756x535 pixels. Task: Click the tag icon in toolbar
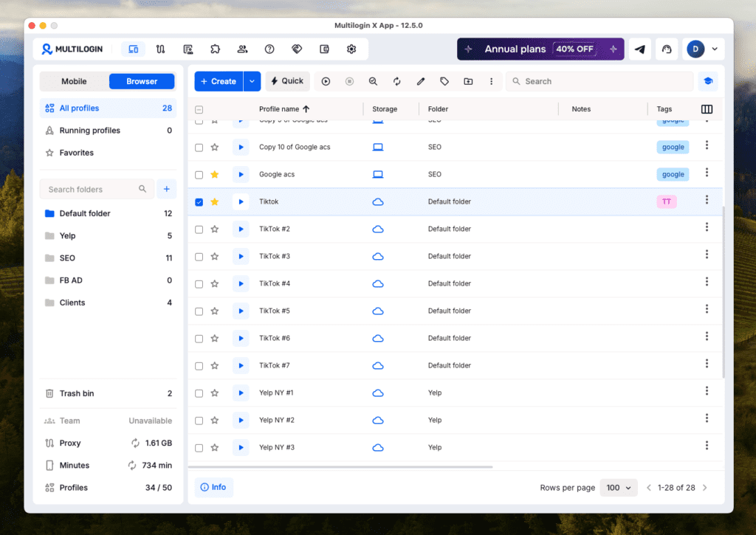[444, 81]
